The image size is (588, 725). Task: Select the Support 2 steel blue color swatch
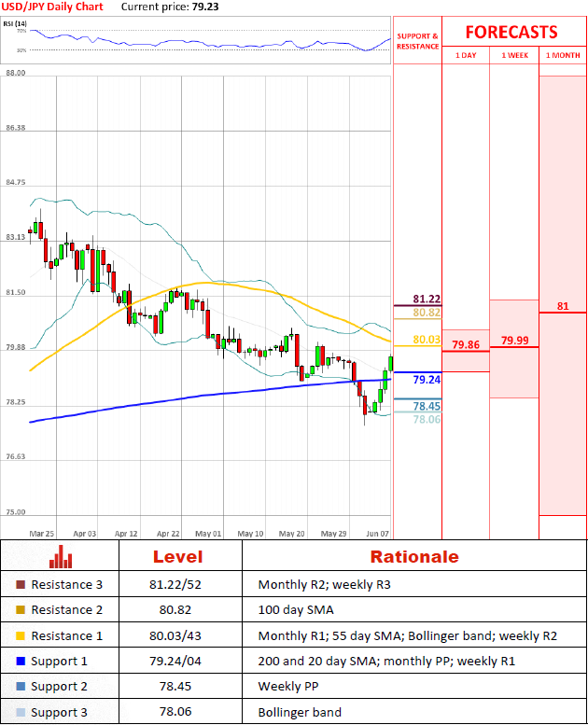click(x=21, y=687)
